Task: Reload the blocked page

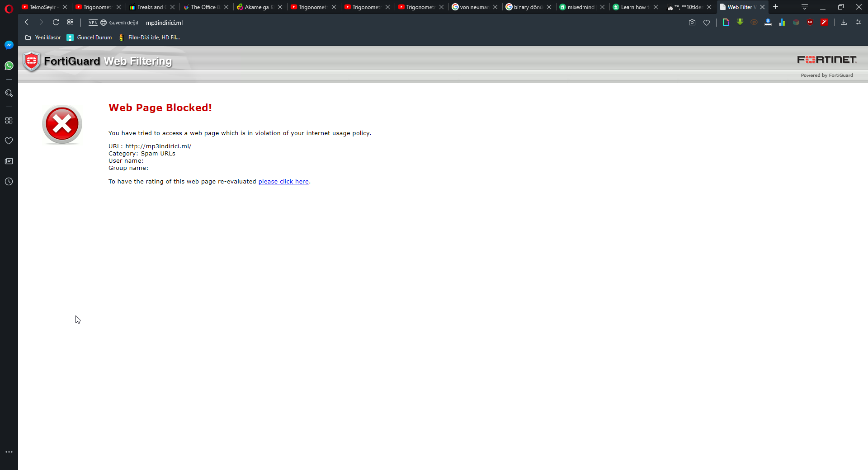Action: click(56, 22)
